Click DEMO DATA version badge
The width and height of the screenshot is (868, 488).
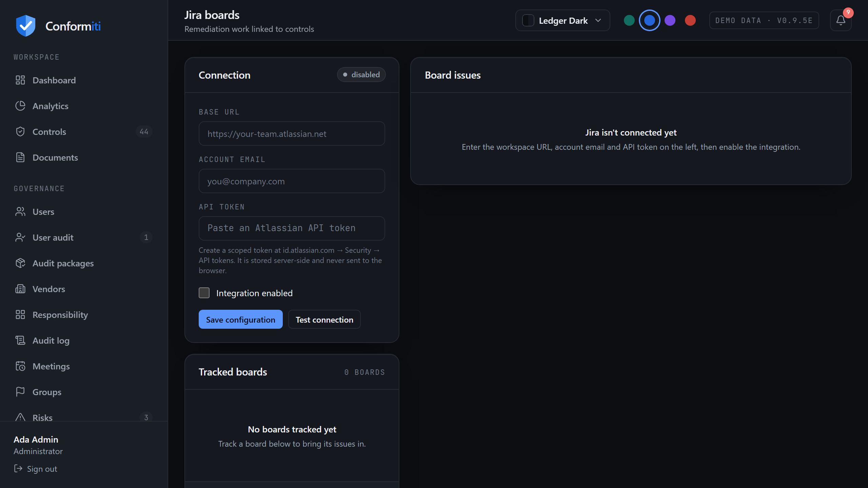(x=764, y=20)
